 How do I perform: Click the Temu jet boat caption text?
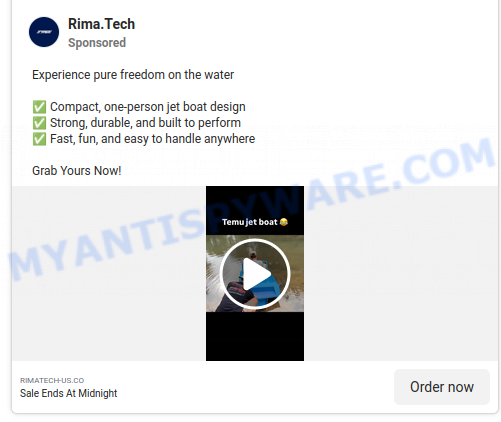[x=250, y=222]
